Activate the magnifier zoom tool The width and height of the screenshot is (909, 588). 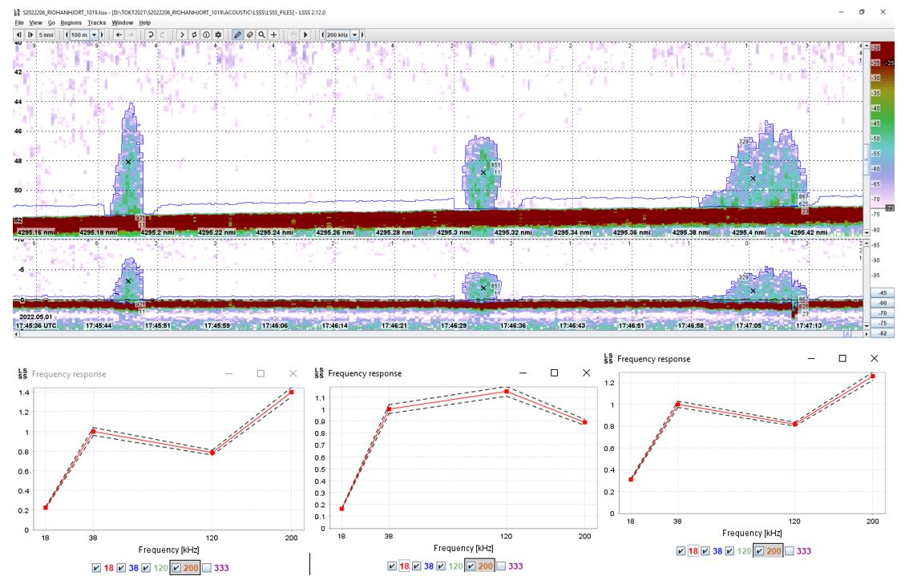(x=261, y=35)
